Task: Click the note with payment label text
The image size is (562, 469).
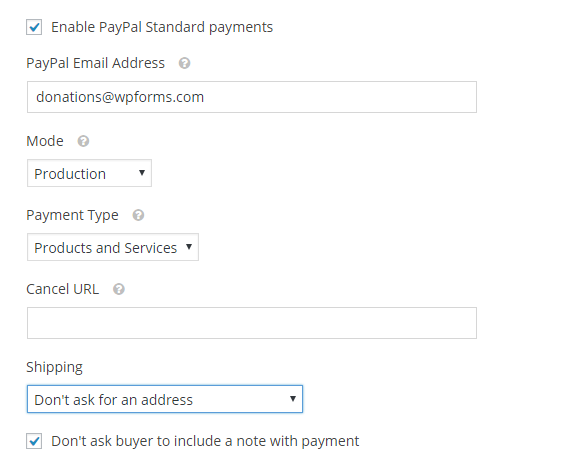Action: click(x=205, y=441)
